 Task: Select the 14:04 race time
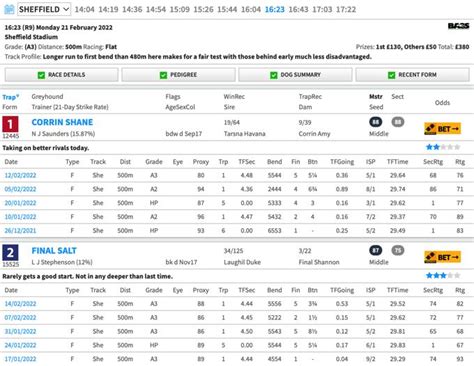[x=84, y=9]
